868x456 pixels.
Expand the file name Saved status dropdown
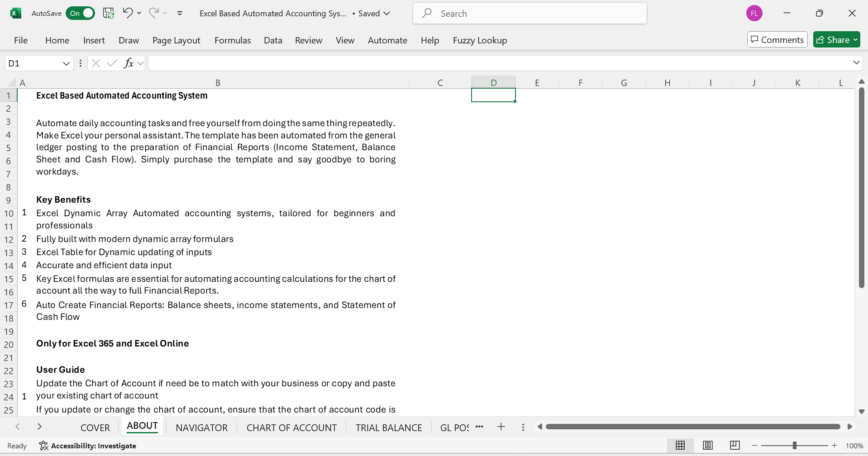click(386, 13)
